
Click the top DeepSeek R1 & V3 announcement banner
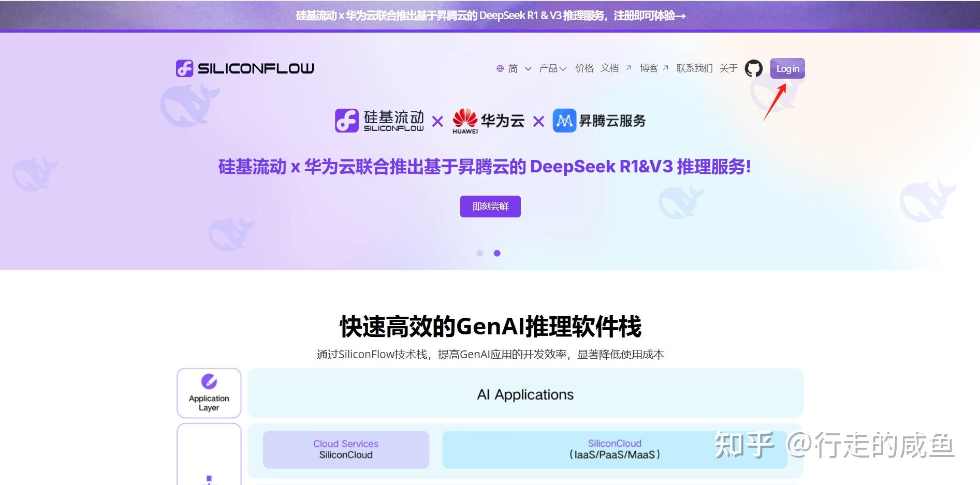coord(490,16)
